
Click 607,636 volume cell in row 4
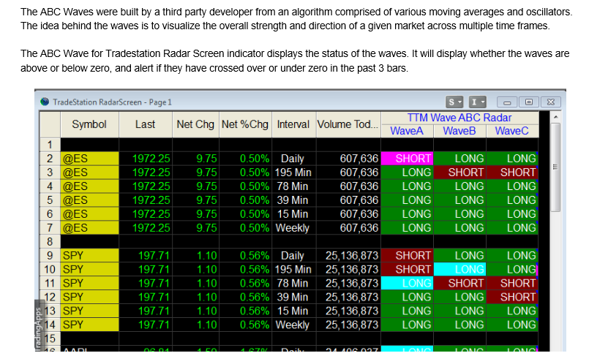pos(348,186)
